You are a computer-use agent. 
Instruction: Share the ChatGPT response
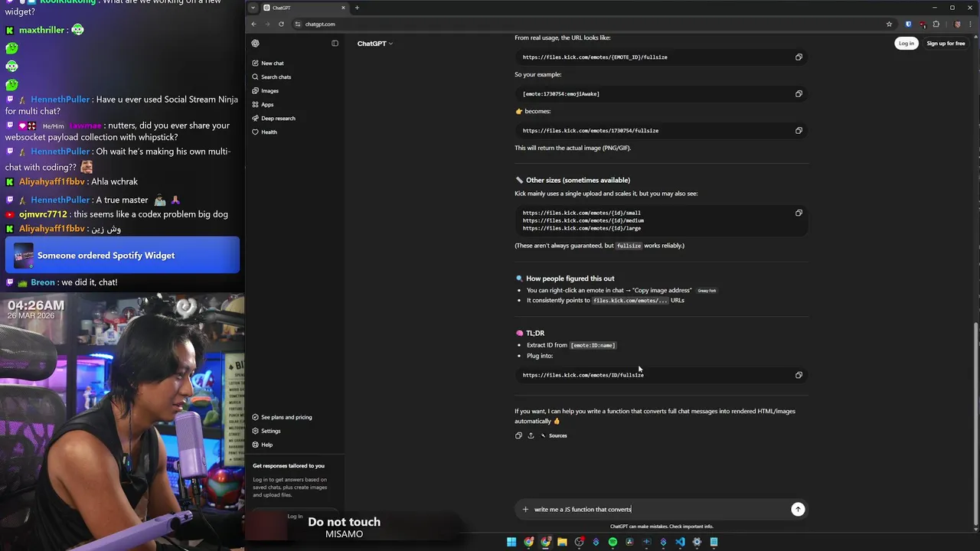(x=531, y=435)
